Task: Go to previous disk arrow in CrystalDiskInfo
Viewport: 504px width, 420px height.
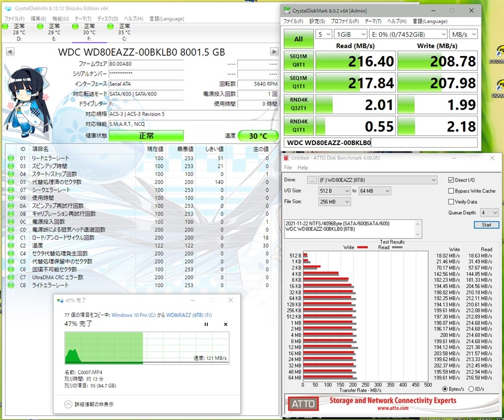Action: [x=10, y=51]
